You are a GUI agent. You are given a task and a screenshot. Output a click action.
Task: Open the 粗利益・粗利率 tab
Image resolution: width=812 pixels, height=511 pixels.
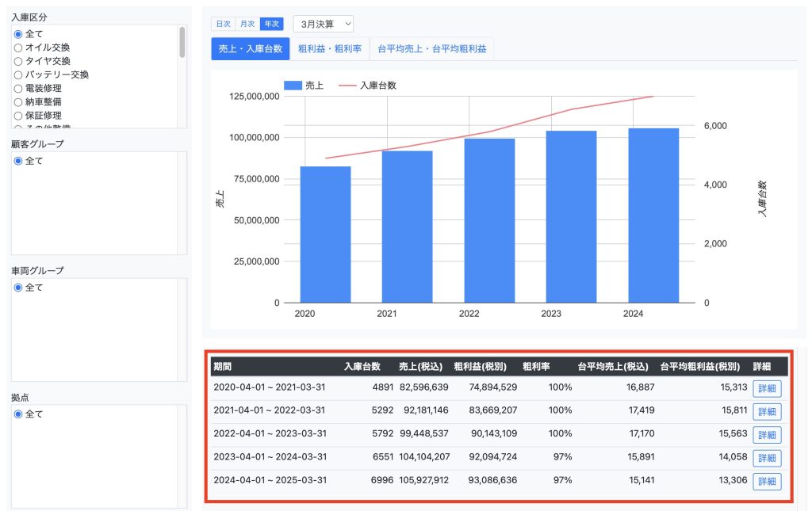(329, 49)
